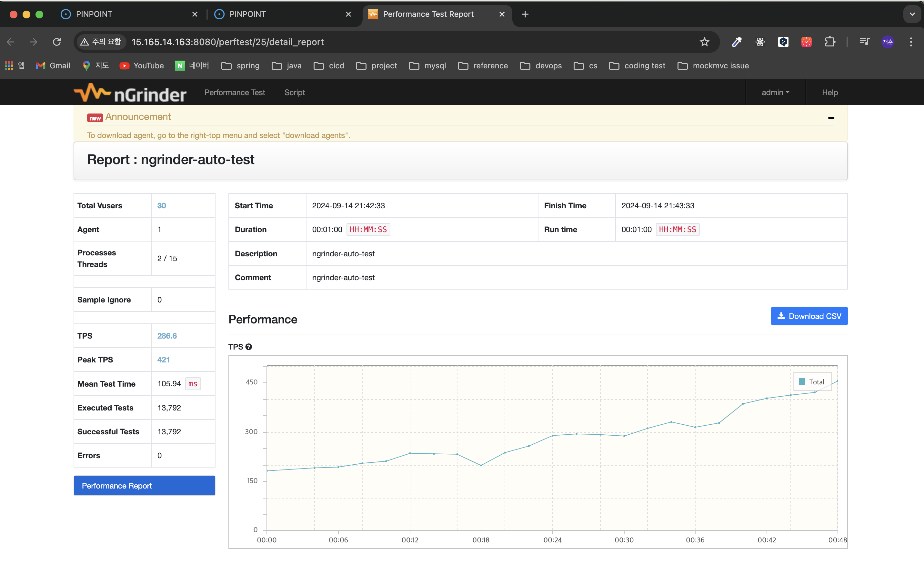This screenshot has height=563, width=924.
Task: Click the TPS help question-mark icon
Action: pos(249,347)
